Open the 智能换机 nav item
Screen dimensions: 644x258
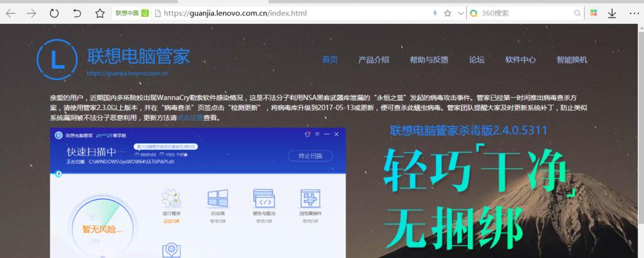coord(572,59)
